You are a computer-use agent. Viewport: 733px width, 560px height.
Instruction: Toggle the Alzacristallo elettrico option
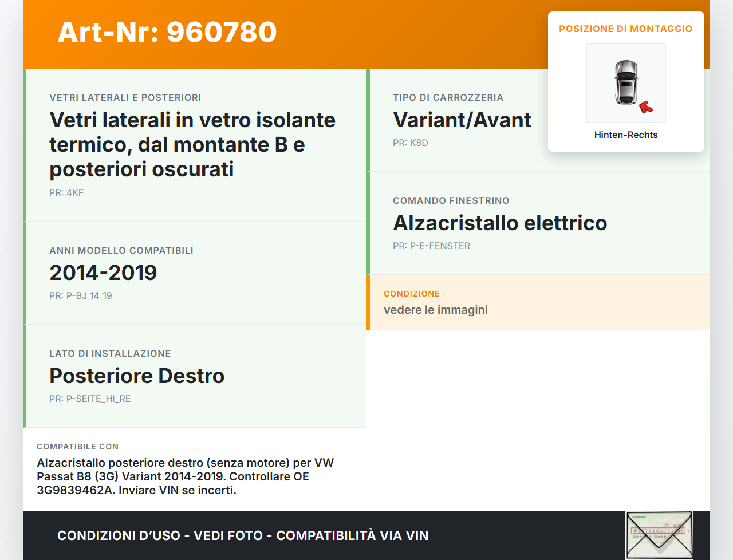(x=500, y=223)
